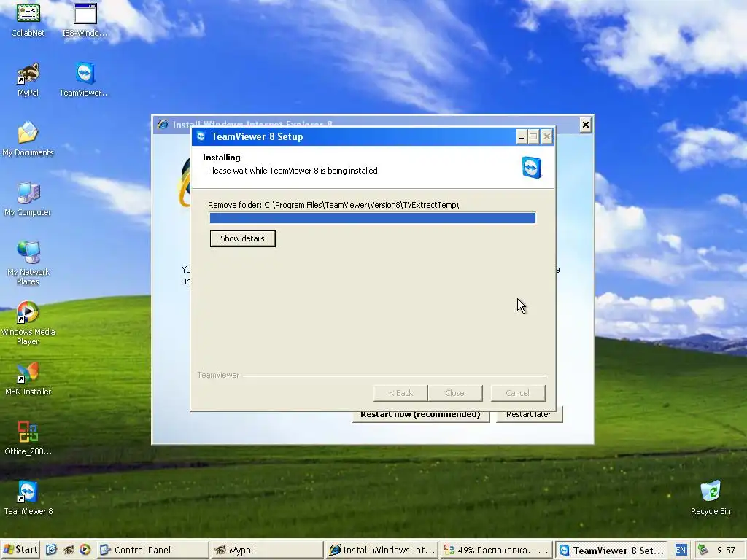Image resolution: width=747 pixels, height=560 pixels.
Task: Click Cancel in TeamViewer setup
Action: click(x=518, y=393)
